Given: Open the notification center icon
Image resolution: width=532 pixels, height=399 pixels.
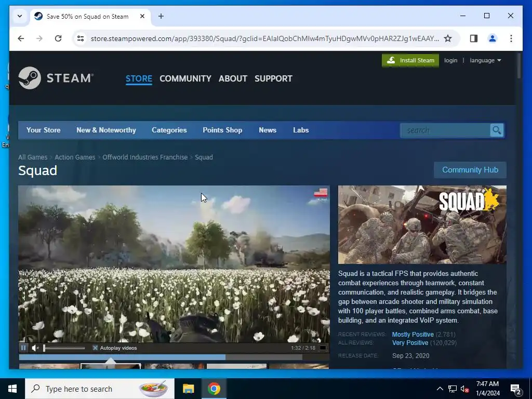Looking at the screenshot, I should click(516, 389).
